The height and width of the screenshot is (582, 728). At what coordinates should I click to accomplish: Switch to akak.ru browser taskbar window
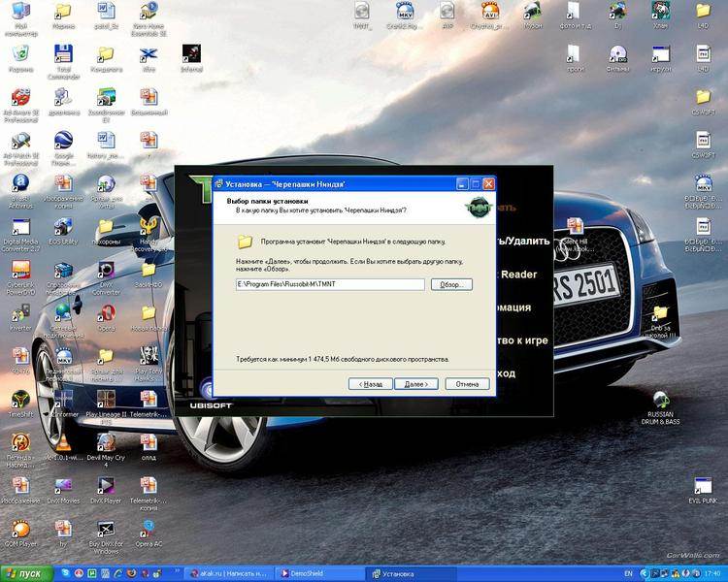230,573
